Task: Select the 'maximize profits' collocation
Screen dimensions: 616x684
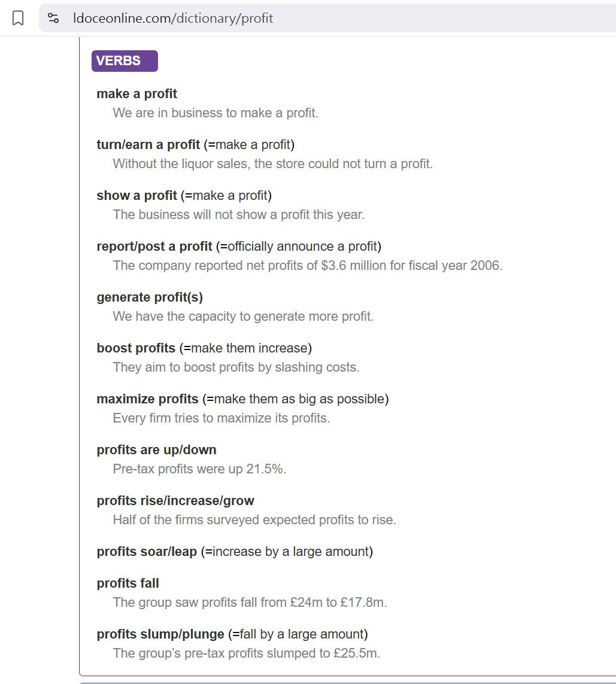Action: tap(147, 399)
